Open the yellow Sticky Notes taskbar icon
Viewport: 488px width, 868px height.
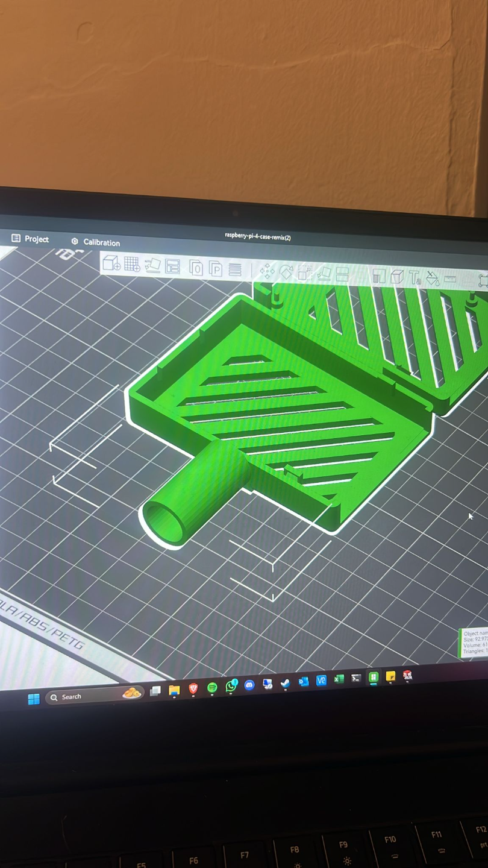point(390,676)
